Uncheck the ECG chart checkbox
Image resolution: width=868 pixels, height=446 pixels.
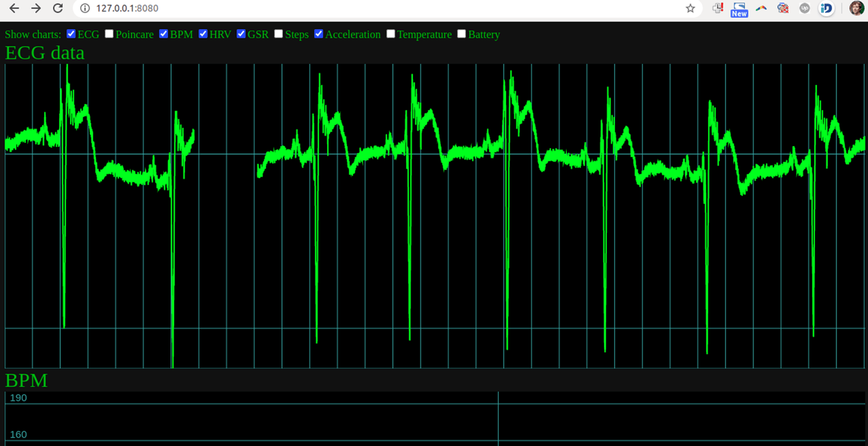(71, 34)
